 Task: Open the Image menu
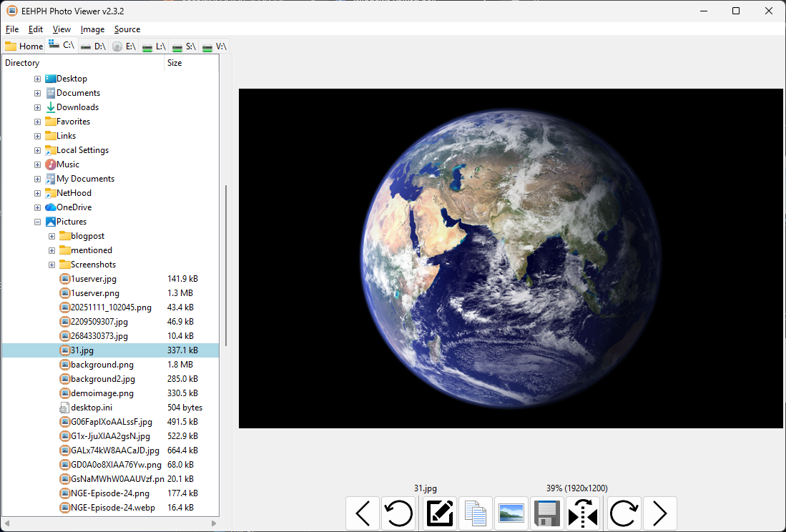[92, 29]
